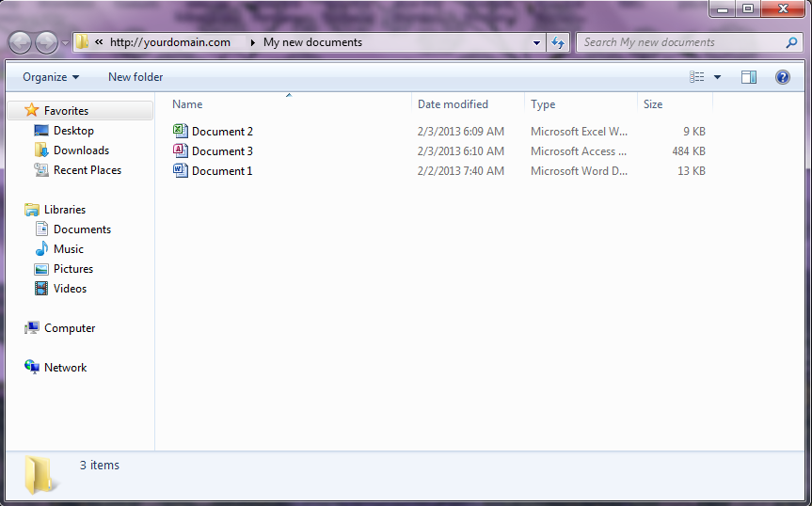The width and height of the screenshot is (812, 506).
Task: Select the Document 1 file name
Action: [x=222, y=171]
